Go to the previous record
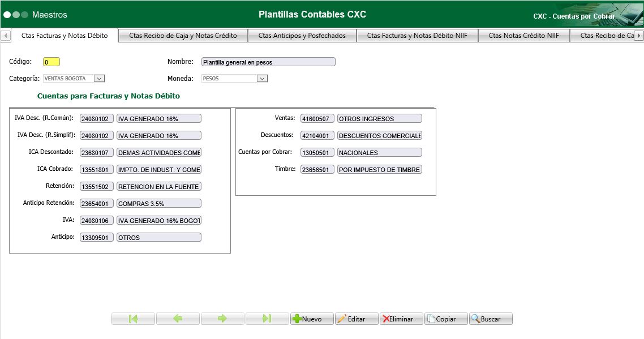Viewport: 644px width, 339px height. tap(178, 319)
